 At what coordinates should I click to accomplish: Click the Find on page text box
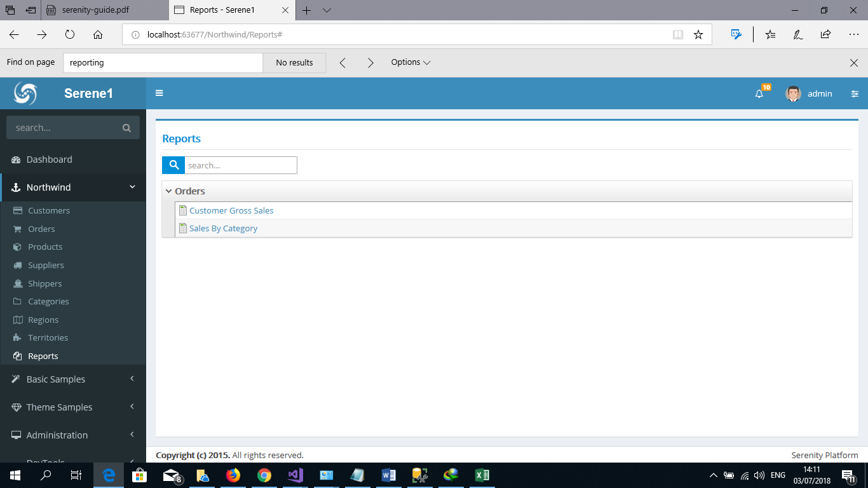coord(163,62)
